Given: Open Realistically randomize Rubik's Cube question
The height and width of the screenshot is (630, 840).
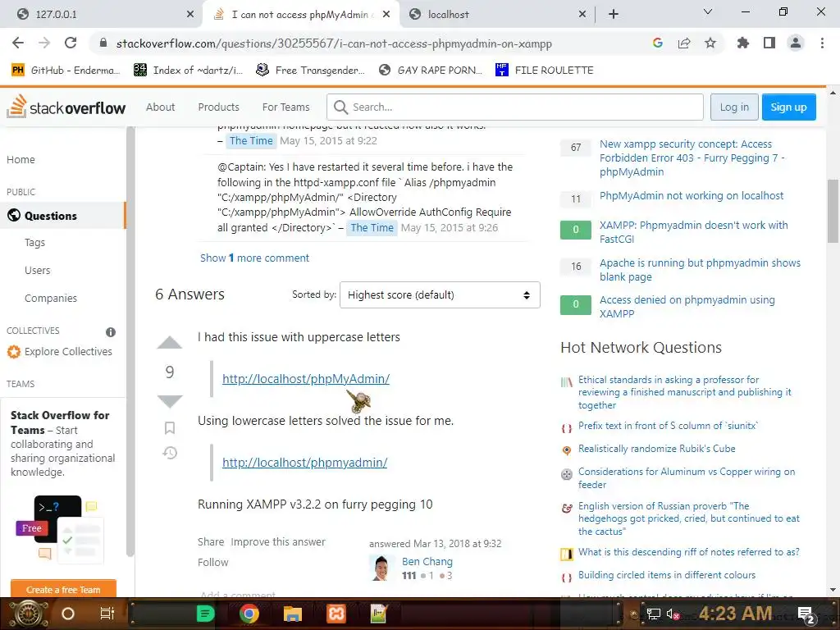Looking at the screenshot, I should point(656,449).
